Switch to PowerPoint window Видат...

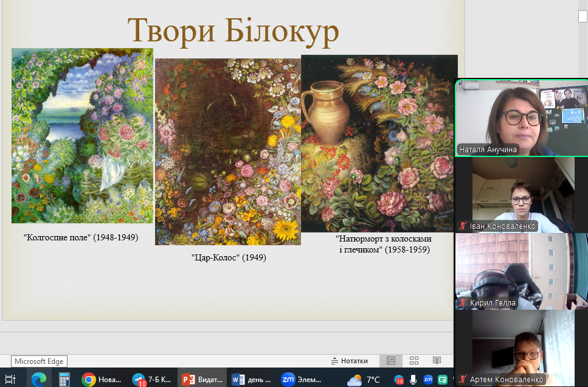202,380
